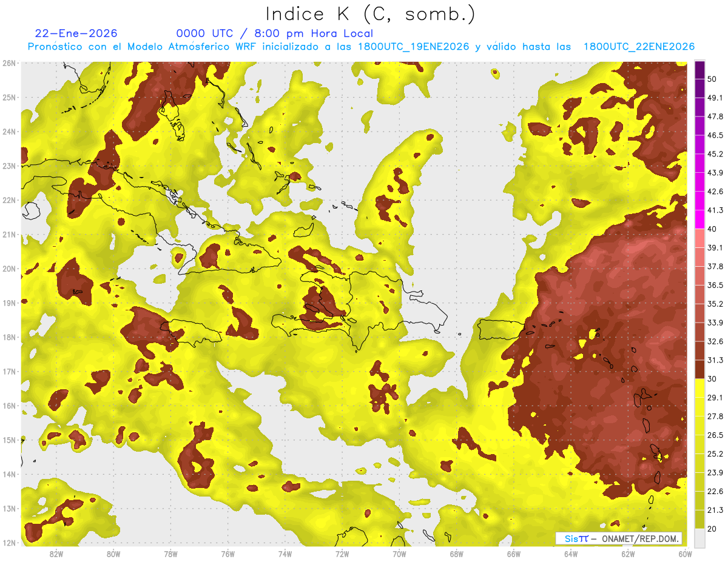Select the colorbar value '33.9'
The image size is (728, 562).
point(715,323)
